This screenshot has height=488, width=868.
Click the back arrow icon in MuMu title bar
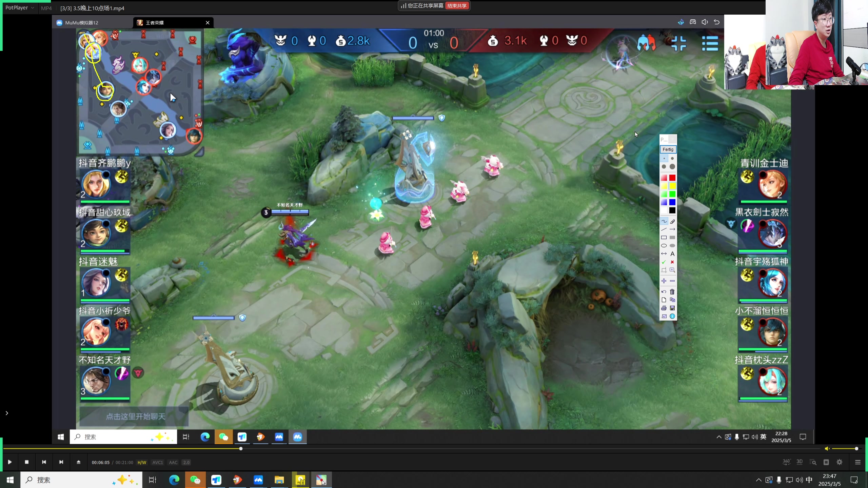pos(716,22)
